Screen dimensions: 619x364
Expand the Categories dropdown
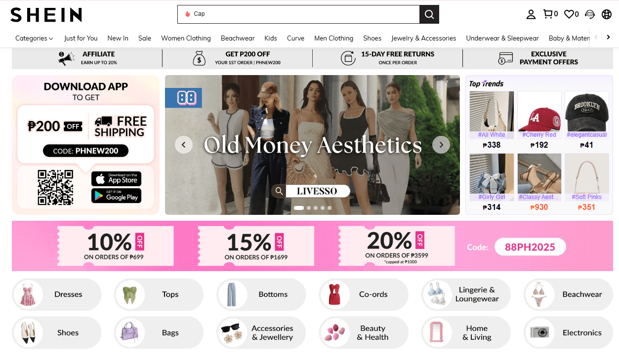coord(34,38)
